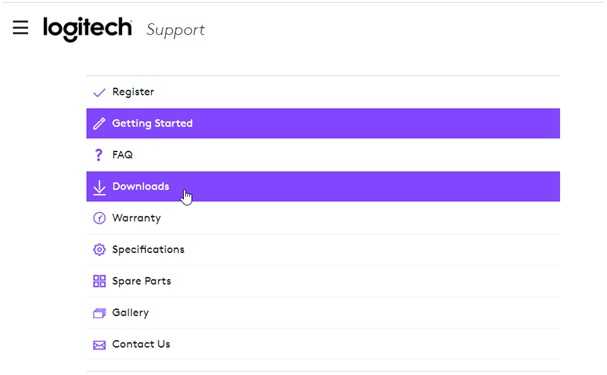Open the FAQ section
Image resolution: width=607 pixels, height=375 pixels.
point(323,155)
